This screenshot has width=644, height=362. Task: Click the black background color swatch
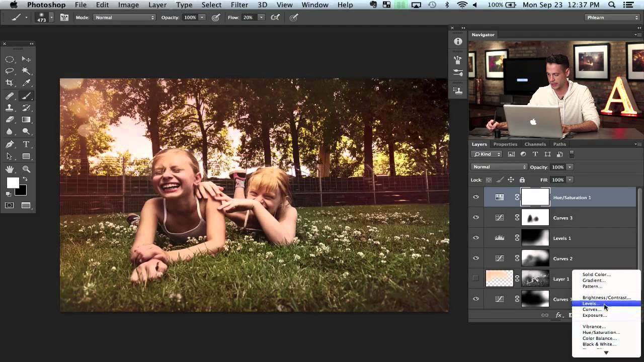point(22,192)
